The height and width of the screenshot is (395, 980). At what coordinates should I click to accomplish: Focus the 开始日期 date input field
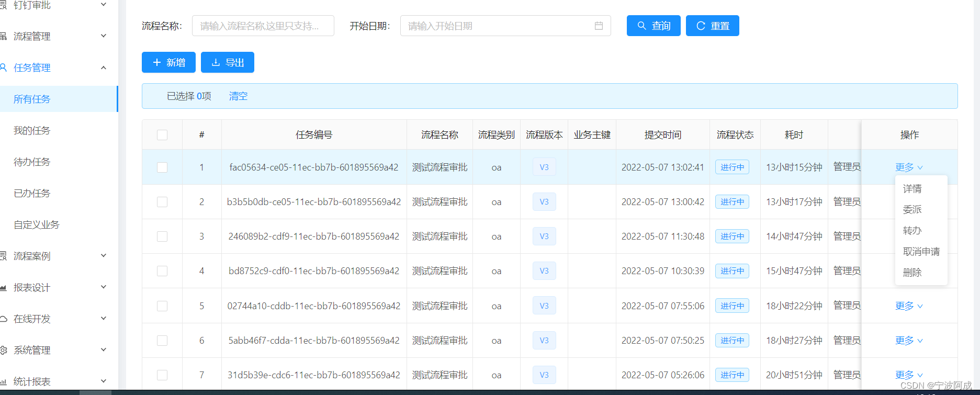[505, 26]
